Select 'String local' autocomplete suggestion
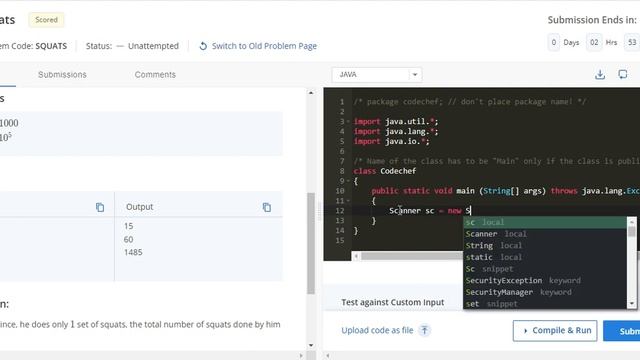Viewport: 640px width, 360px height. 545,246
